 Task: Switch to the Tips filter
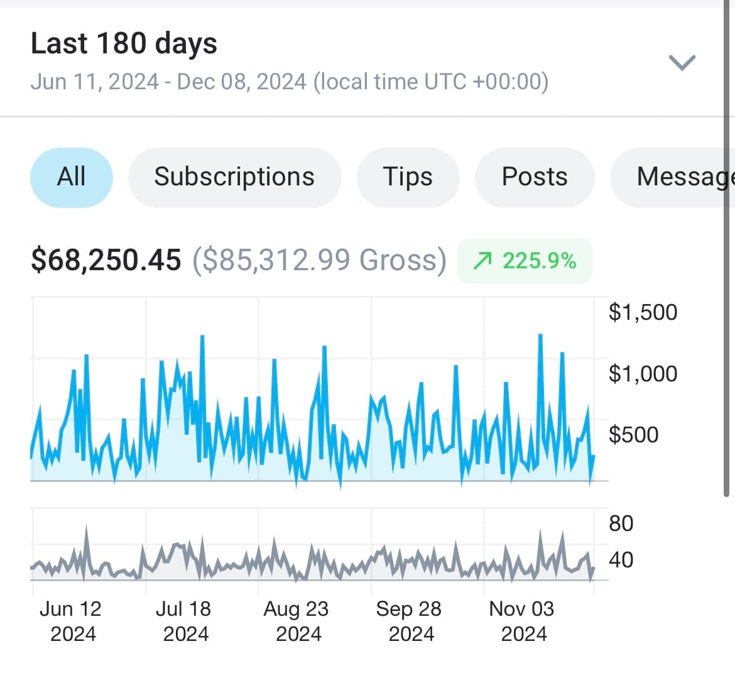[408, 177]
